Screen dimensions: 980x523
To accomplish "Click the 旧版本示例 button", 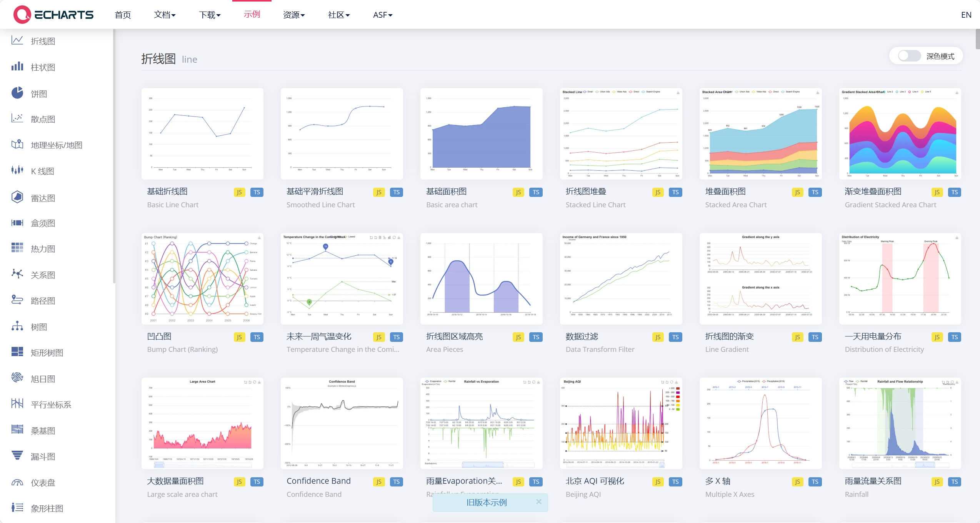I will (486, 502).
